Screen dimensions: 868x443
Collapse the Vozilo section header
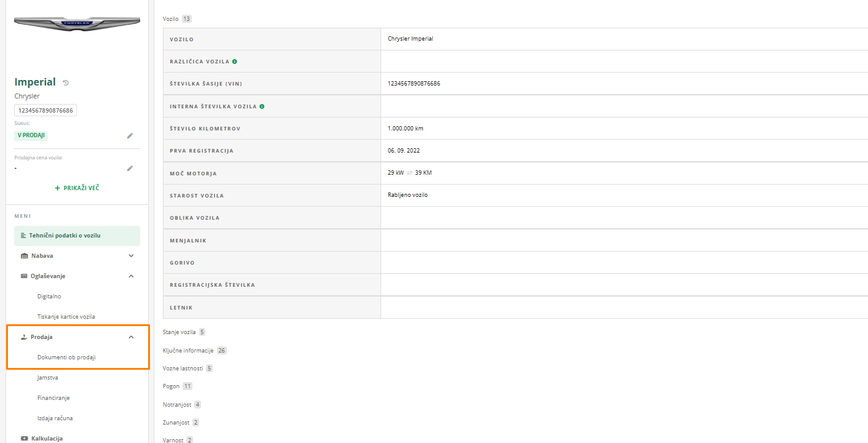click(177, 19)
